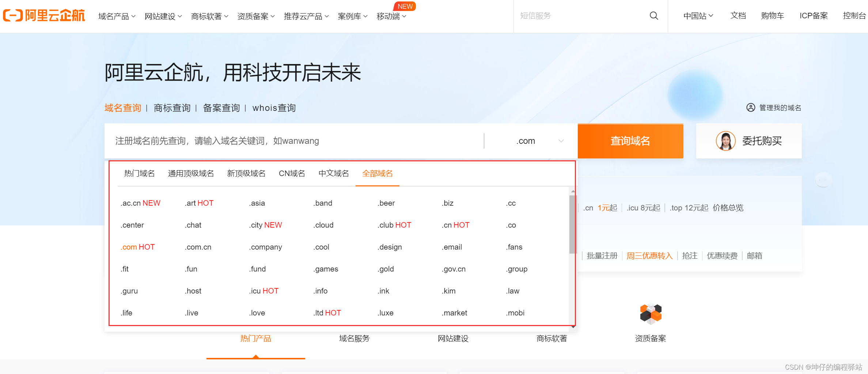Switch to the 通用顶级域名 tab
868x374 pixels.
[x=191, y=173]
